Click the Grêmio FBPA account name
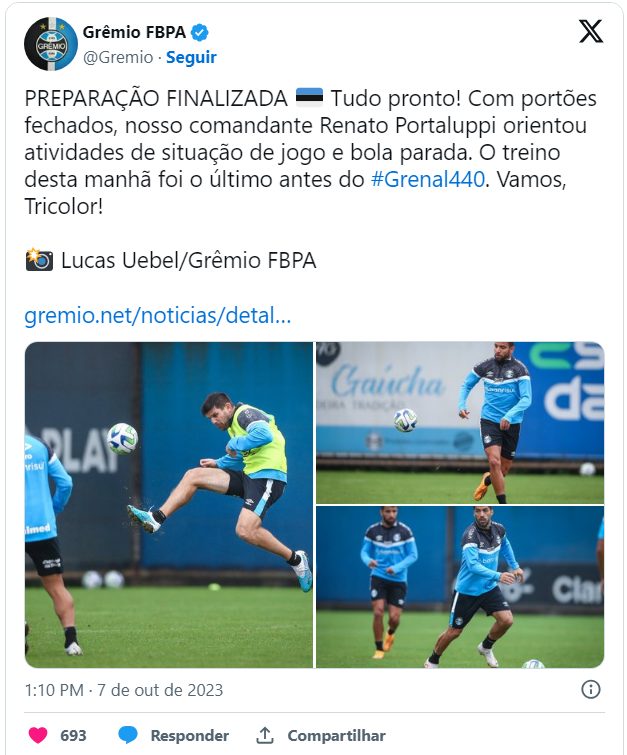This screenshot has height=755, width=627. (134, 32)
